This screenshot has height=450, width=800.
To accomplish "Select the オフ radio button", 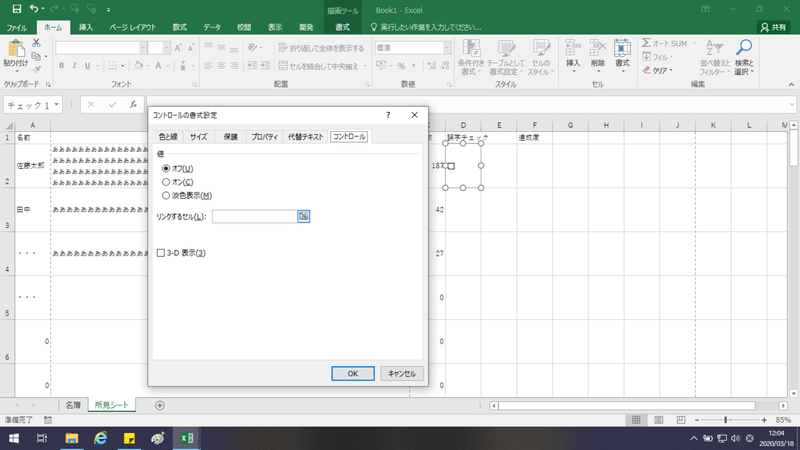I will pos(166,168).
